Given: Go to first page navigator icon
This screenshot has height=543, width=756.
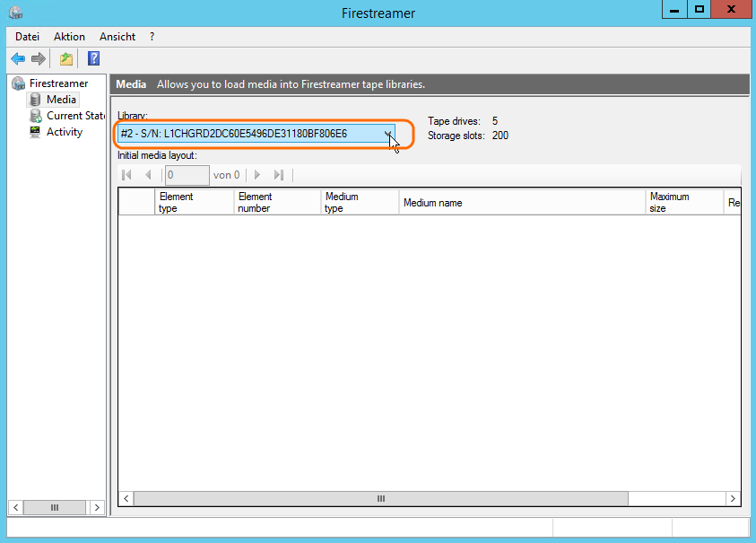Looking at the screenshot, I should [x=127, y=175].
